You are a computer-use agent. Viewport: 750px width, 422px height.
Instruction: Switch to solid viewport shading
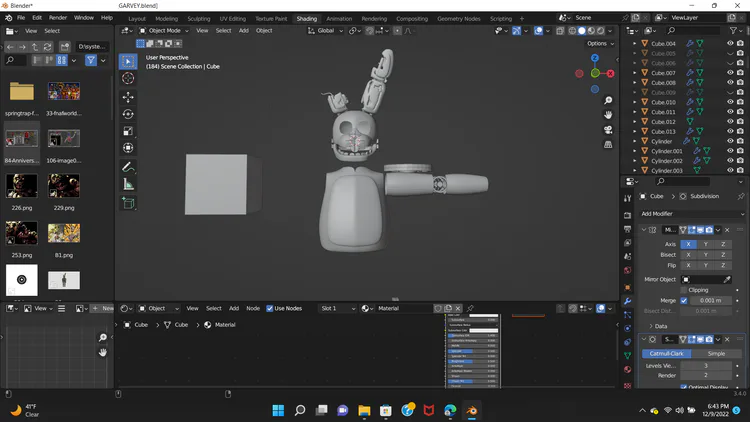pos(582,31)
